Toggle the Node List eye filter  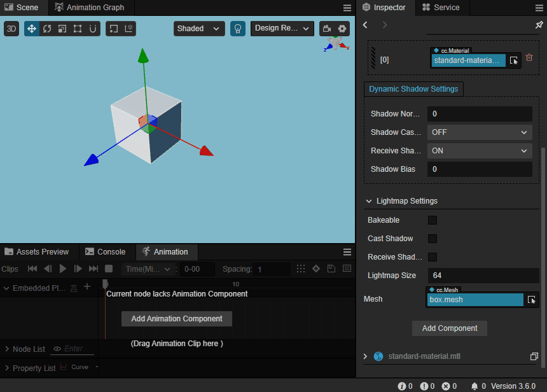tap(57, 349)
